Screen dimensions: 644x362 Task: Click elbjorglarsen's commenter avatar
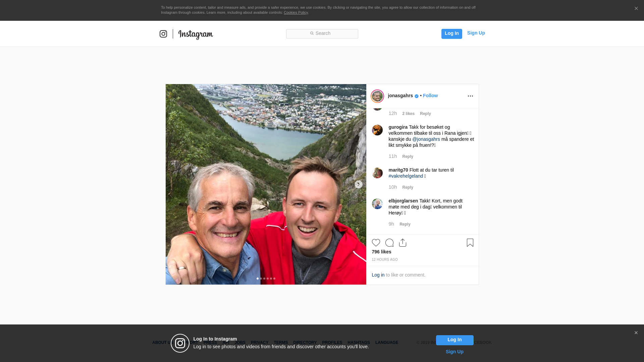tap(377, 204)
